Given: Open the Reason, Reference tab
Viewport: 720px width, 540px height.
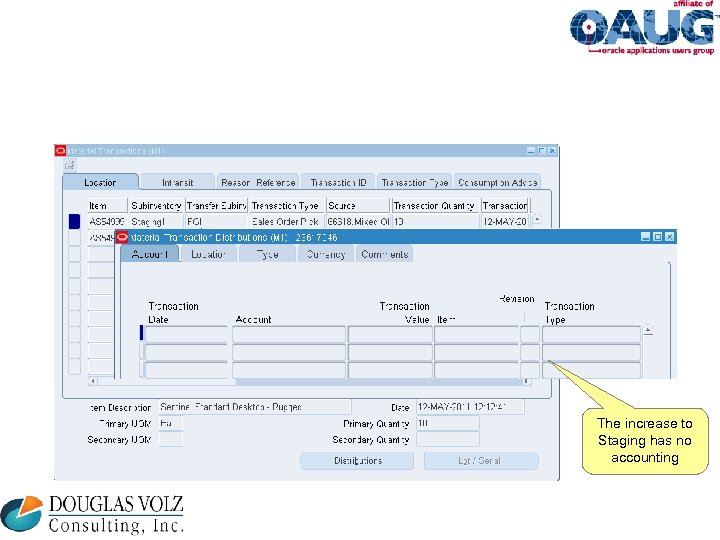Looking at the screenshot, I should coord(258,182).
